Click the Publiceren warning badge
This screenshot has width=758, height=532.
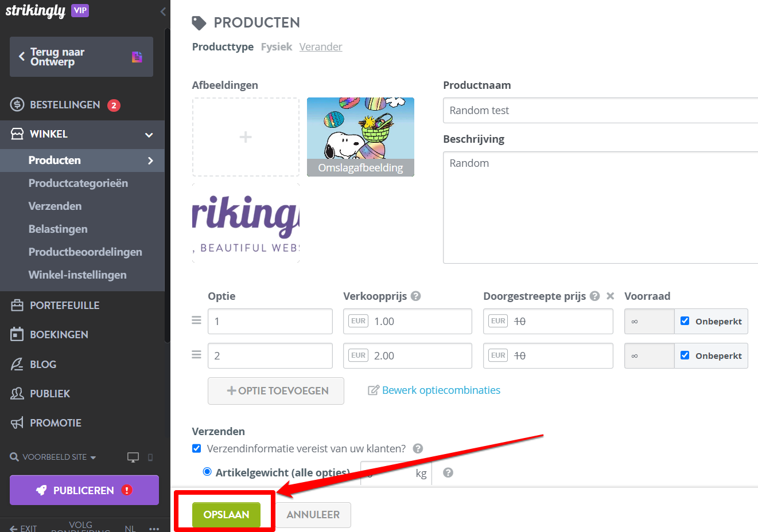coord(127,490)
